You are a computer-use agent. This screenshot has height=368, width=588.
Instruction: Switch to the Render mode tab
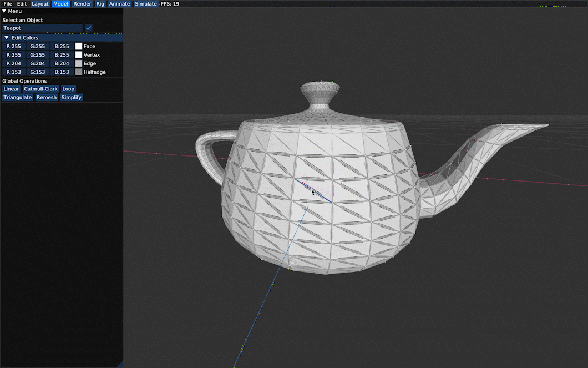(82, 4)
